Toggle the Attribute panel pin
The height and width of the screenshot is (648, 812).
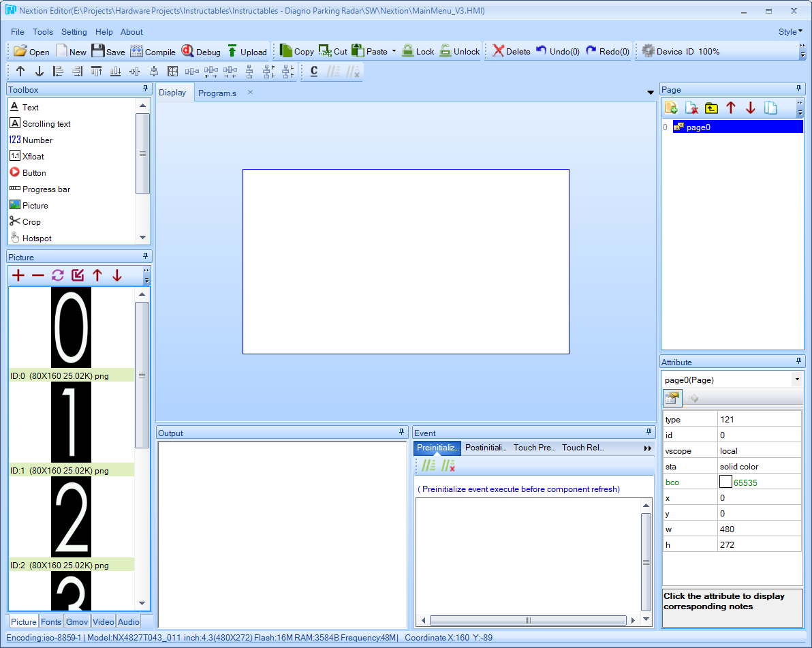(798, 361)
